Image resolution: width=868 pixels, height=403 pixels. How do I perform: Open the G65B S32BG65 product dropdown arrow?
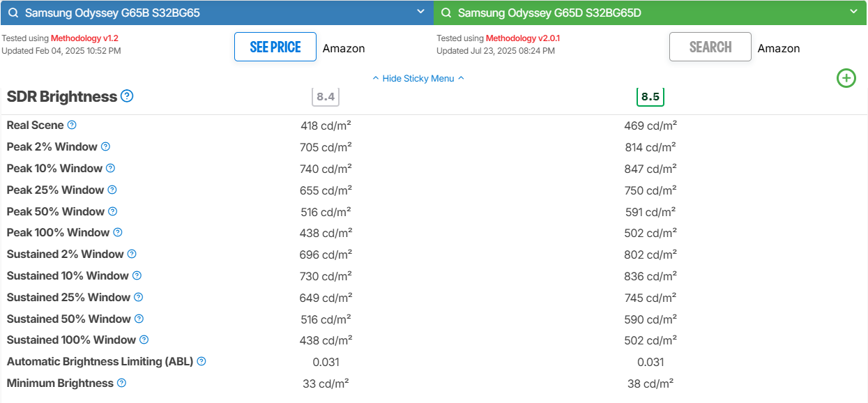(420, 12)
